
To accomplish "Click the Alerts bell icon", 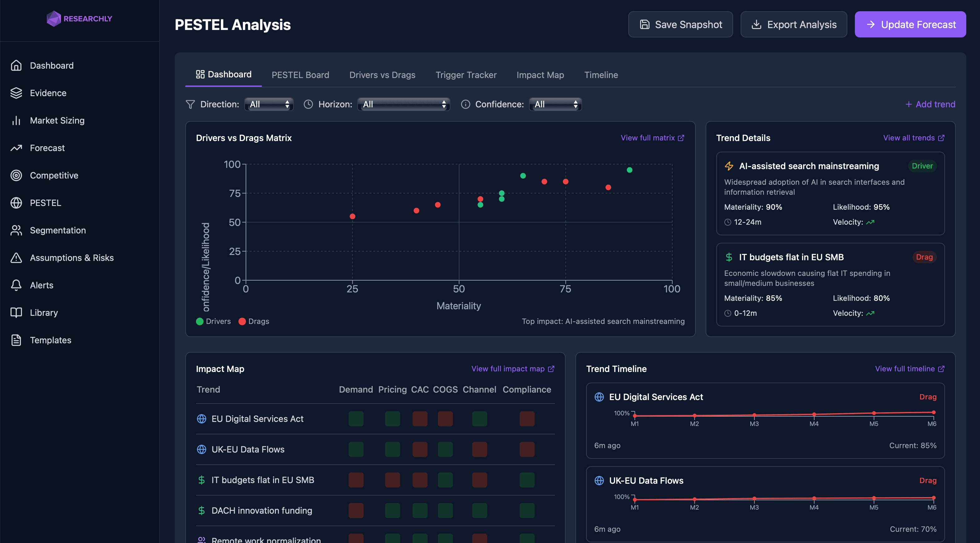I will point(16,285).
